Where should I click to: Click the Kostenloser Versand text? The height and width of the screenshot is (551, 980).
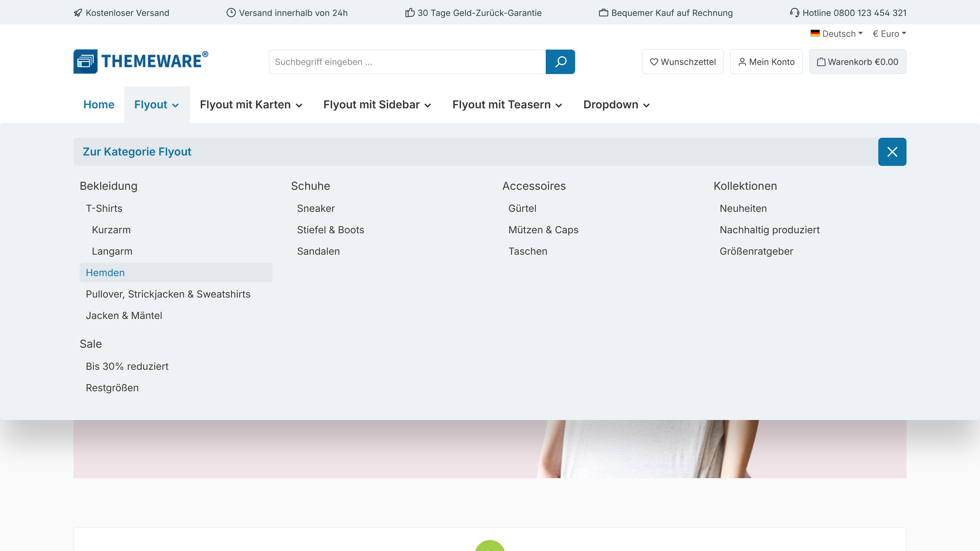[127, 13]
